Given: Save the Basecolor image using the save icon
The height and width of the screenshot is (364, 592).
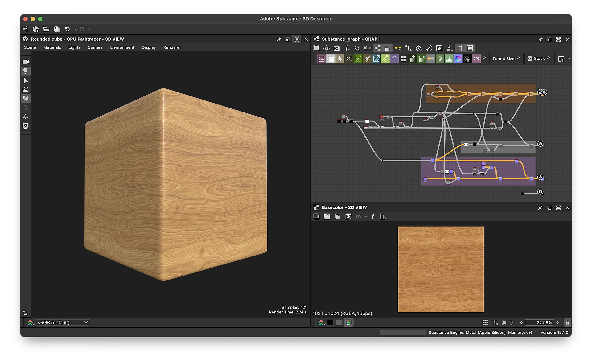Looking at the screenshot, I should [327, 216].
